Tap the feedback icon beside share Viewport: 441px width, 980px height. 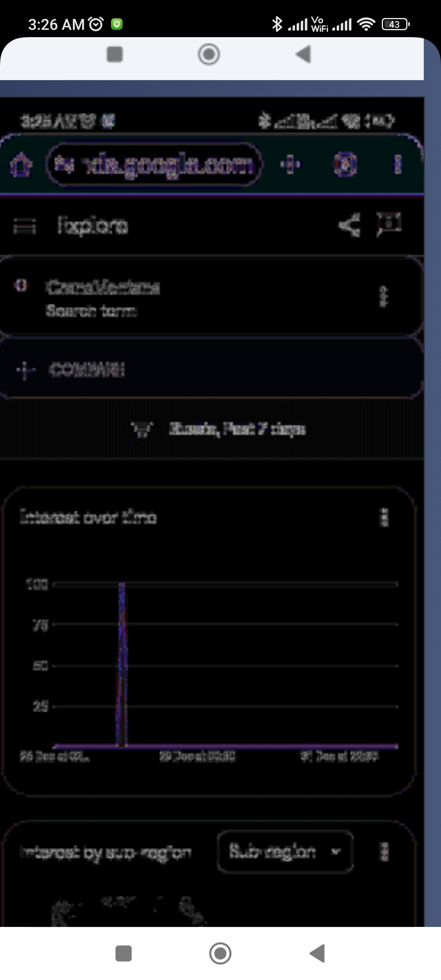389,224
